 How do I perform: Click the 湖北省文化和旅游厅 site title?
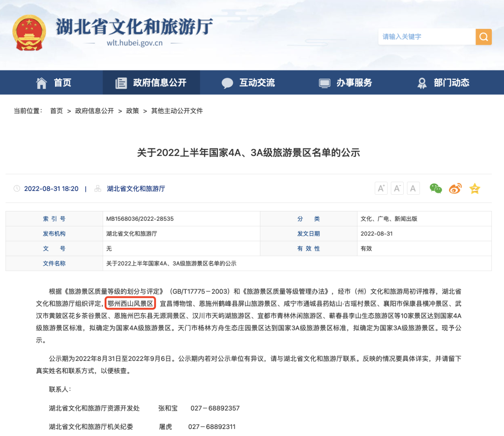[134, 26]
